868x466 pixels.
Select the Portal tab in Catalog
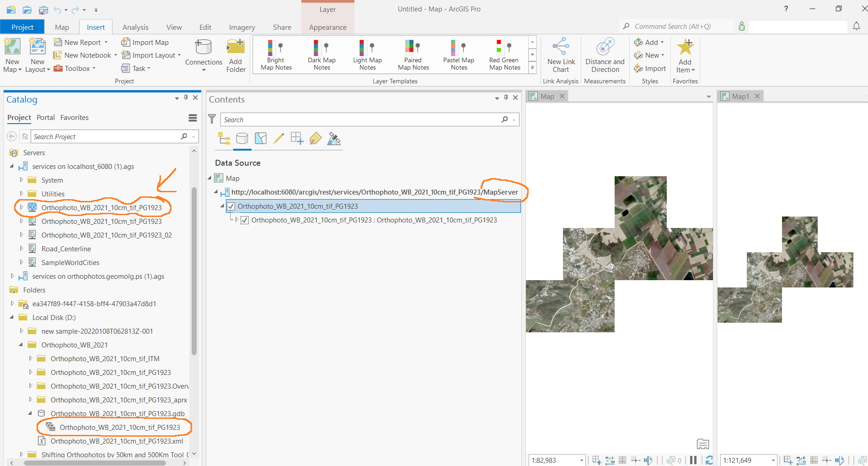(45, 118)
